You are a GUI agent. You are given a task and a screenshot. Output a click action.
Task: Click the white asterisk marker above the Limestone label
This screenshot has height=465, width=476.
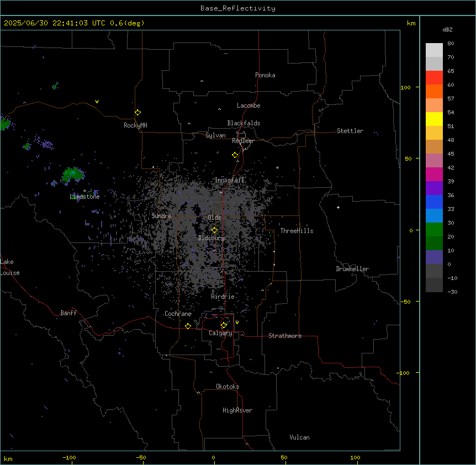coord(84,191)
